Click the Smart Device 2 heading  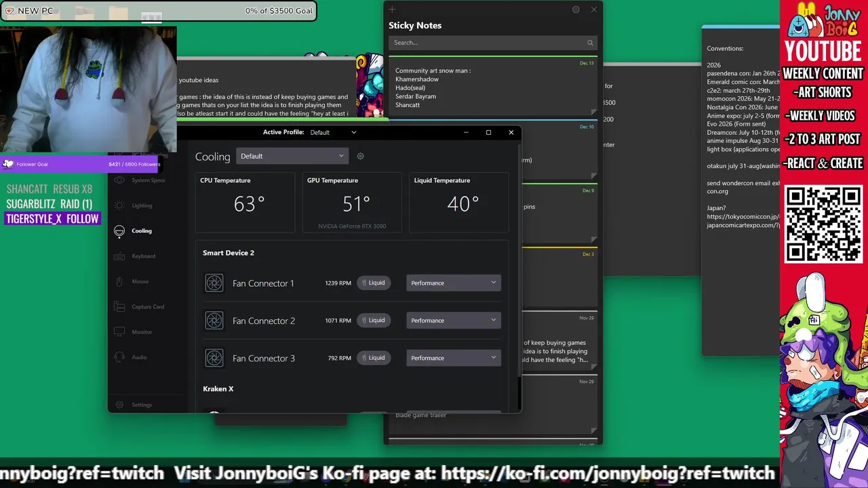pyautogui.click(x=229, y=253)
